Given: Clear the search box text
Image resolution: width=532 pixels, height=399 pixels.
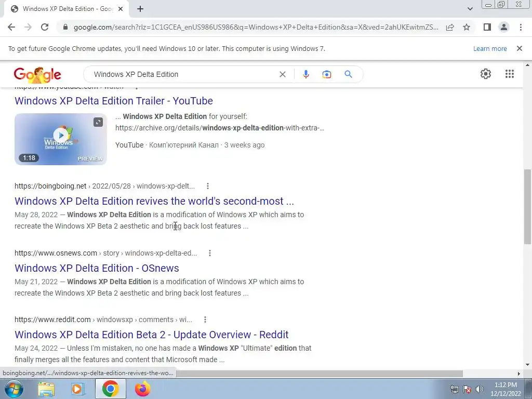Looking at the screenshot, I should (x=282, y=74).
